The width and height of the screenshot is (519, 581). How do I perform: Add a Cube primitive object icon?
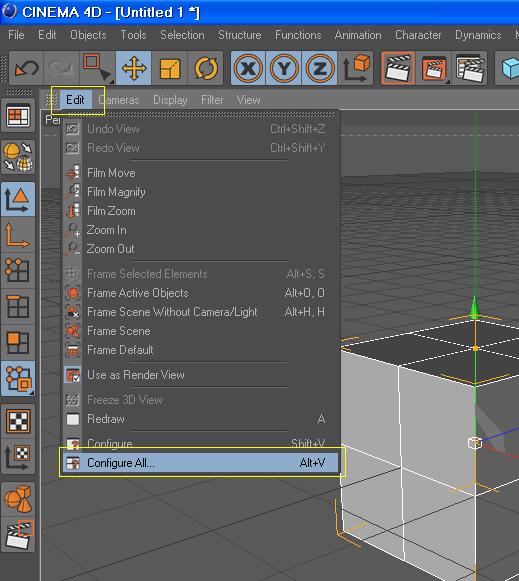point(508,68)
